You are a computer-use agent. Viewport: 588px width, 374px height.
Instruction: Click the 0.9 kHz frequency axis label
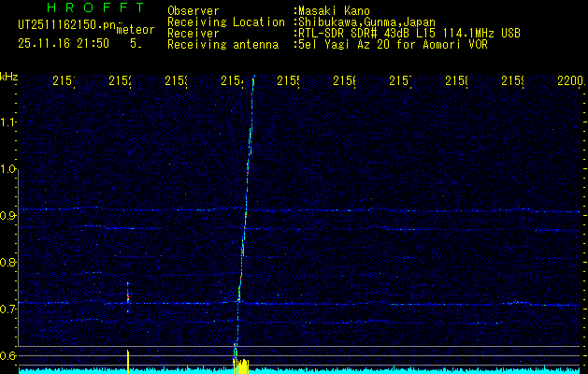point(9,216)
